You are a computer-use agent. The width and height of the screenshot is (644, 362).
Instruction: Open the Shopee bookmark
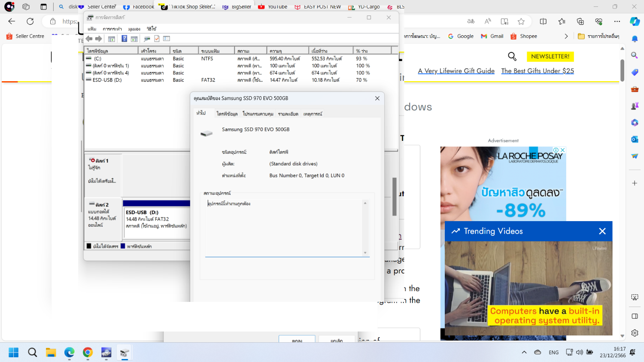click(x=524, y=36)
